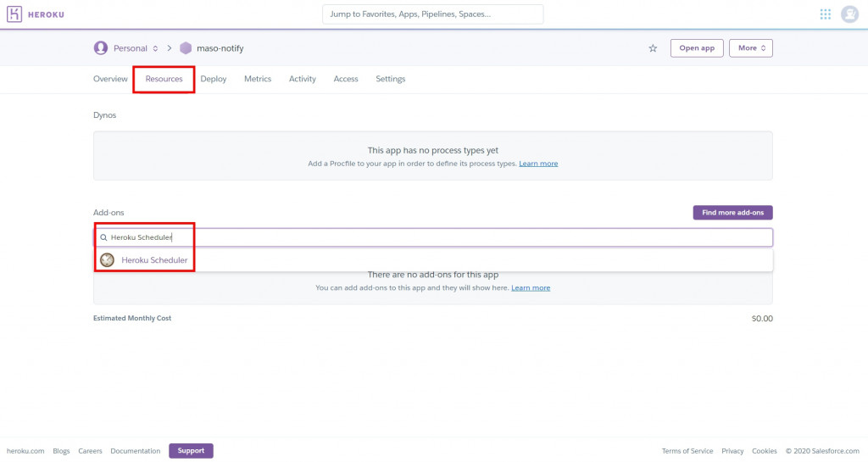
Task: Click the © 2020 Salesforce.com text
Action: pos(822,451)
